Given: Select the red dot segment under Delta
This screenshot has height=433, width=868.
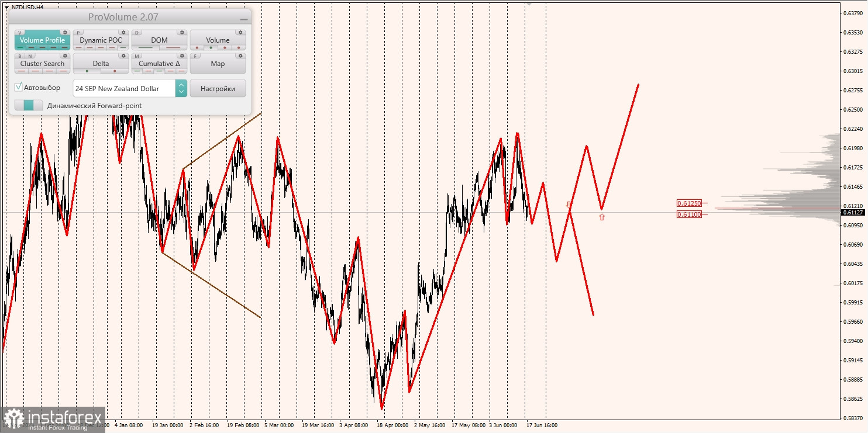Looking at the screenshot, I should coord(115,71).
